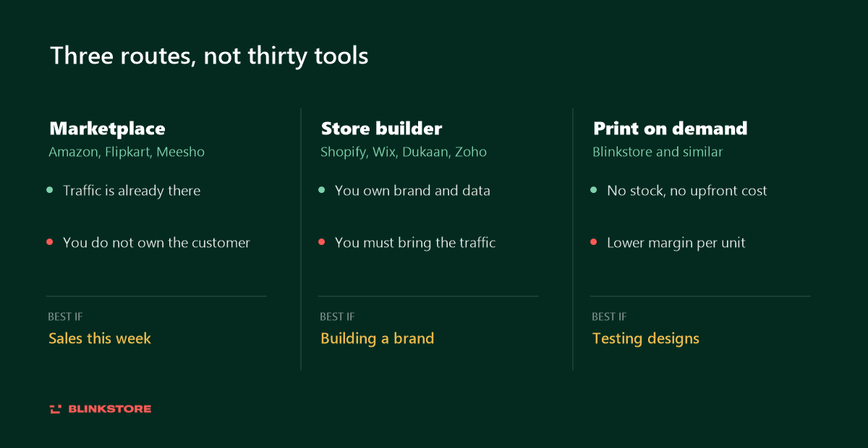The width and height of the screenshot is (868, 448).
Task: Click green bullet beside 'No stock, no upfront cost'
Action: coord(594,190)
